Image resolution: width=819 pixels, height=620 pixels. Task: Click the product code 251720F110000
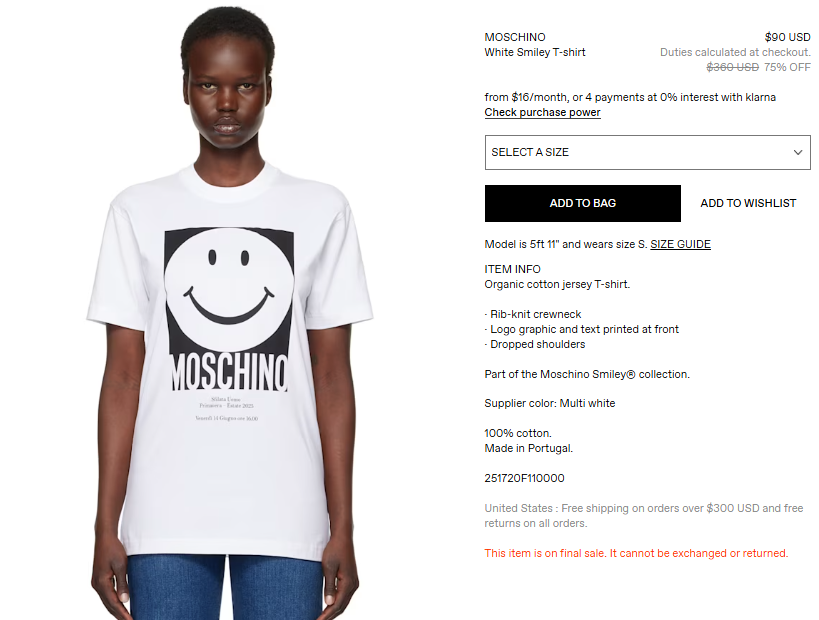point(524,478)
